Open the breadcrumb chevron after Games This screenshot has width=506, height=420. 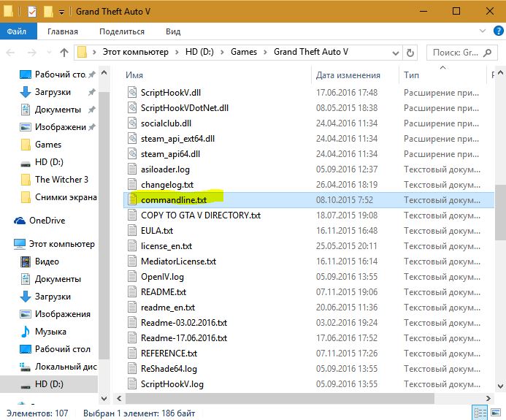(x=265, y=53)
